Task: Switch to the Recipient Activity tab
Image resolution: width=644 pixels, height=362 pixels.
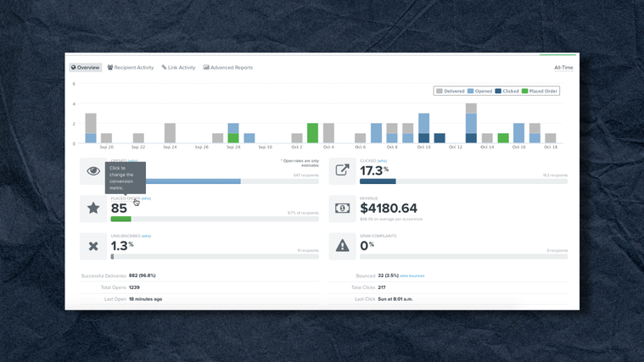Action: tap(131, 67)
